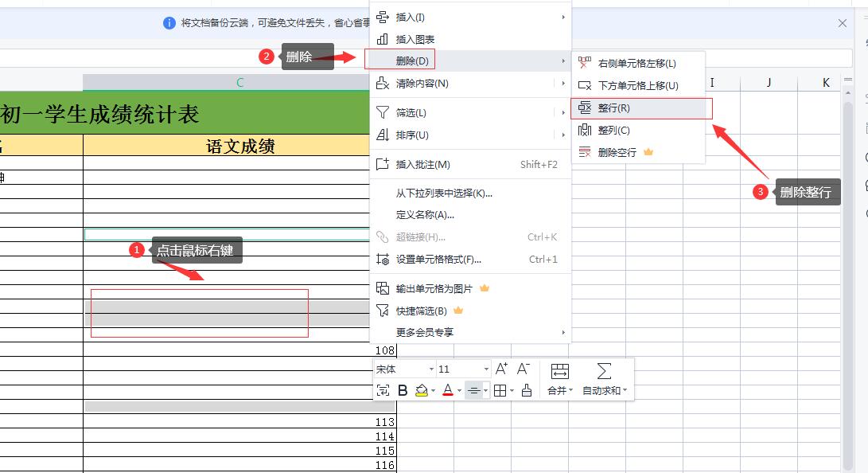This screenshot has width=868, height=473.
Task: Select the format painter brush
Action: (527, 390)
